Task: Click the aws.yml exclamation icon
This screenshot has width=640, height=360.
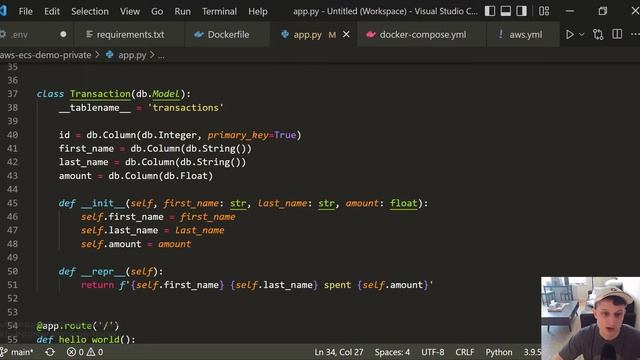Action: (501, 35)
